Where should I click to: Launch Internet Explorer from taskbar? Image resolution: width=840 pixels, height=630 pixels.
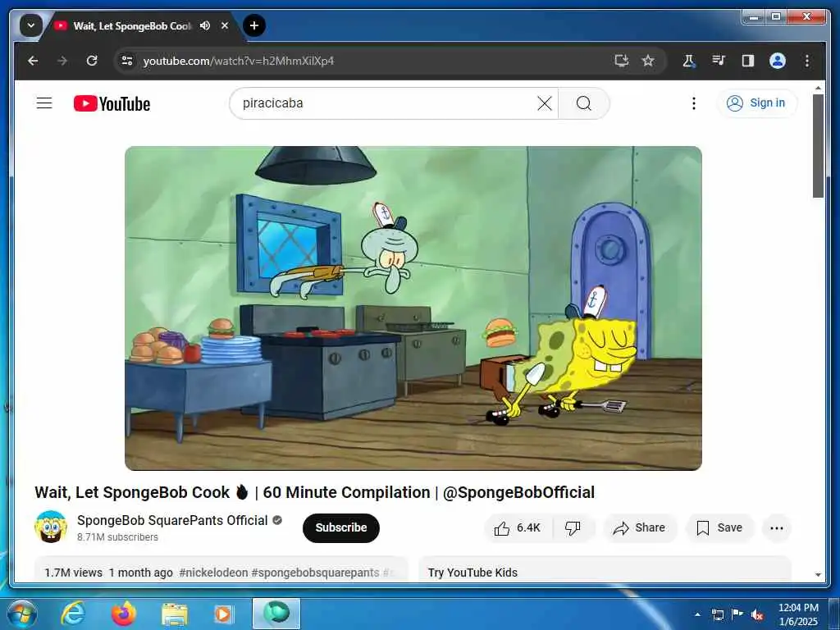[x=73, y=614]
